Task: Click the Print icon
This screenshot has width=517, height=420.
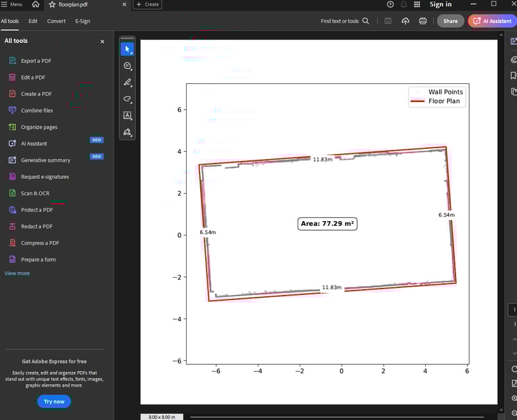Action: (423, 21)
